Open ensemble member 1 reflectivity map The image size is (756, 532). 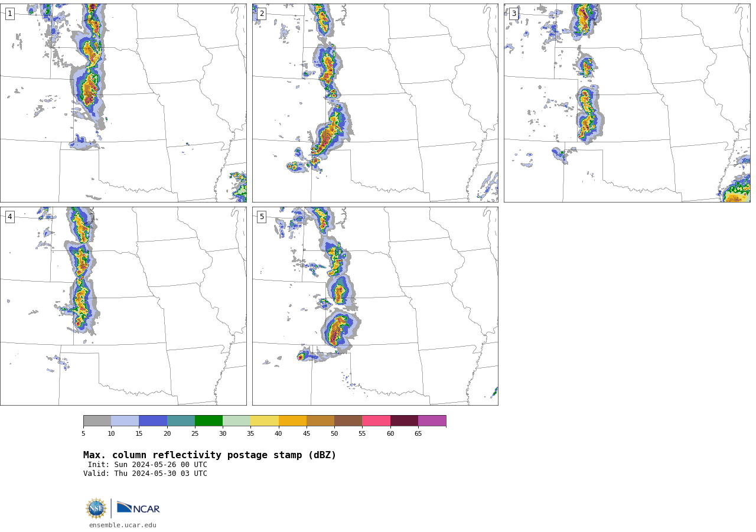tap(123, 103)
